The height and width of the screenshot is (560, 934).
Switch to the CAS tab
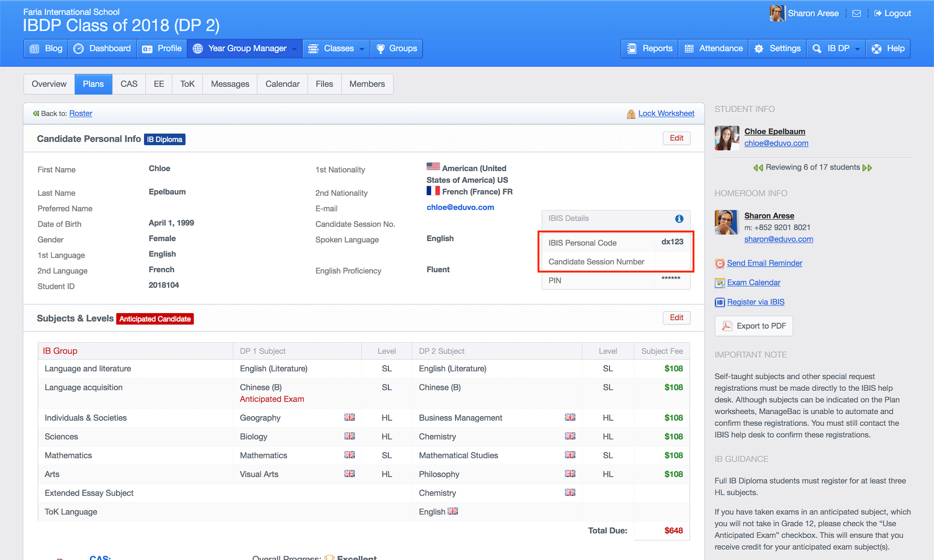pyautogui.click(x=129, y=84)
